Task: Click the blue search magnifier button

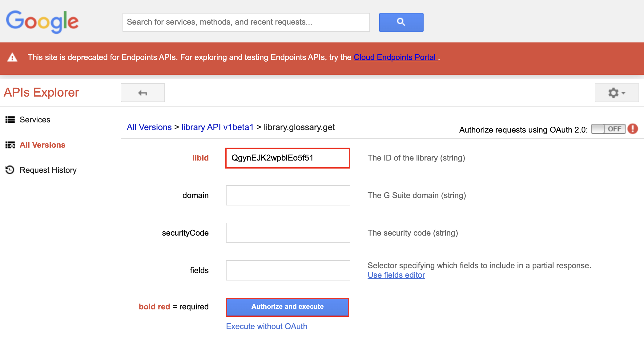Action: coord(401,22)
